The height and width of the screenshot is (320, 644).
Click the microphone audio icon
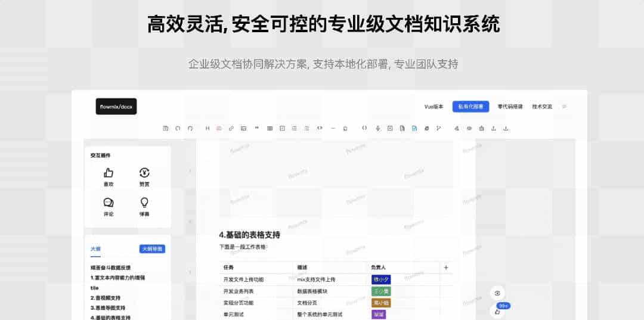coord(378,128)
